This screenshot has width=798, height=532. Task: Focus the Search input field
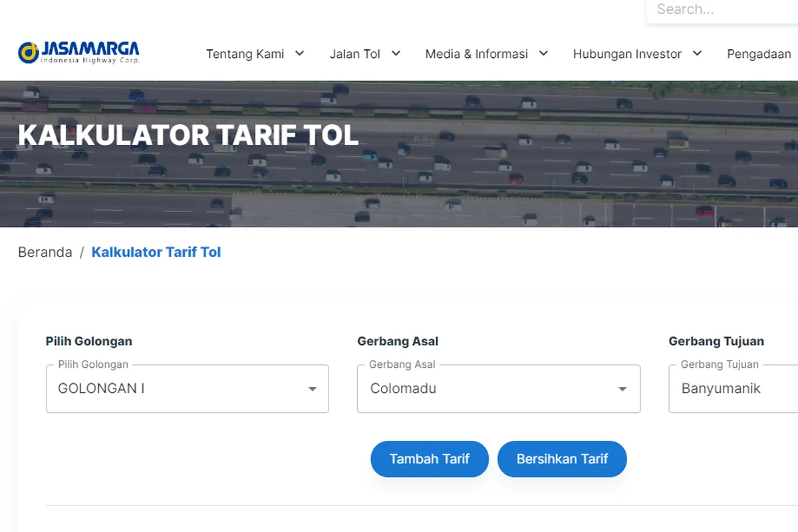(x=723, y=11)
